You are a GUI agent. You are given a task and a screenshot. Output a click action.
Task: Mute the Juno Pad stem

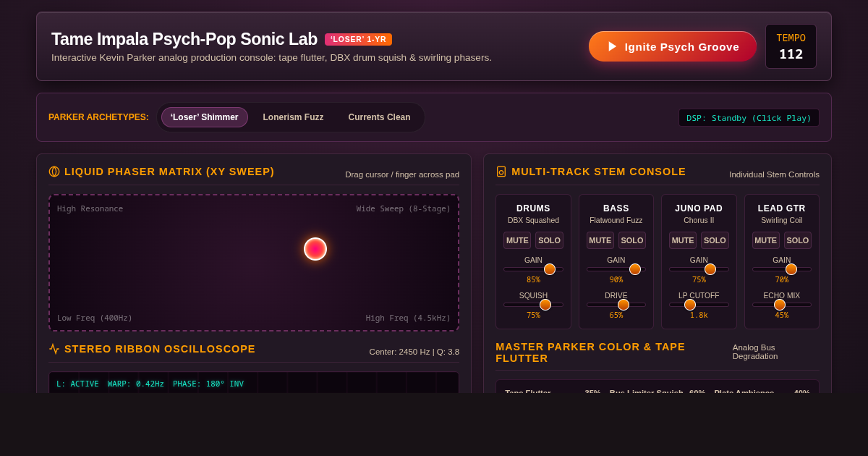683,240
